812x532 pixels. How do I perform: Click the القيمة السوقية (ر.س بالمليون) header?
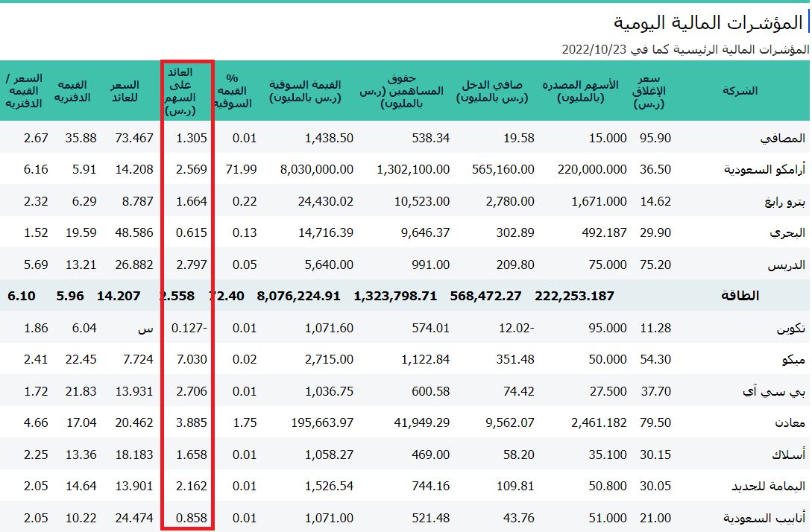pos(305,91)
